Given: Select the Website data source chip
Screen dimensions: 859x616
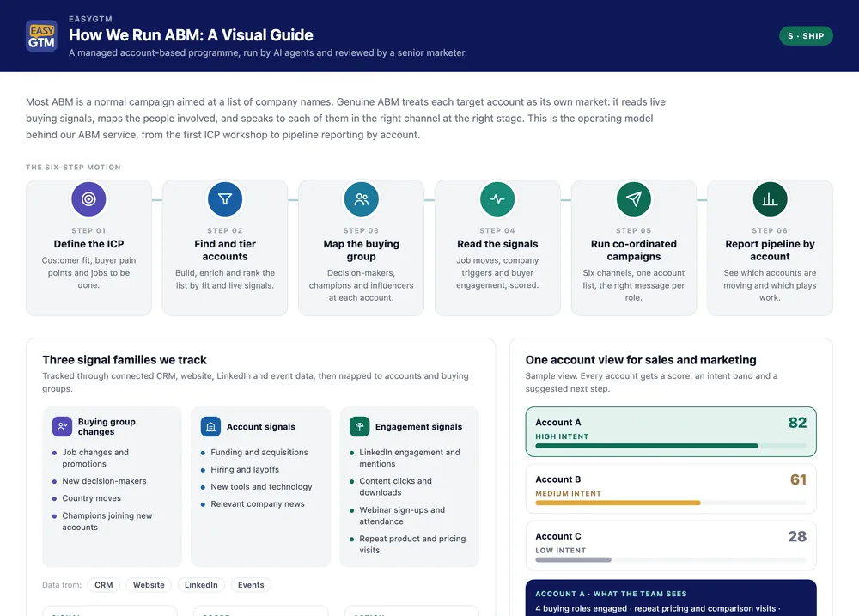Looking at the screenshot, I should pos(149,585).
